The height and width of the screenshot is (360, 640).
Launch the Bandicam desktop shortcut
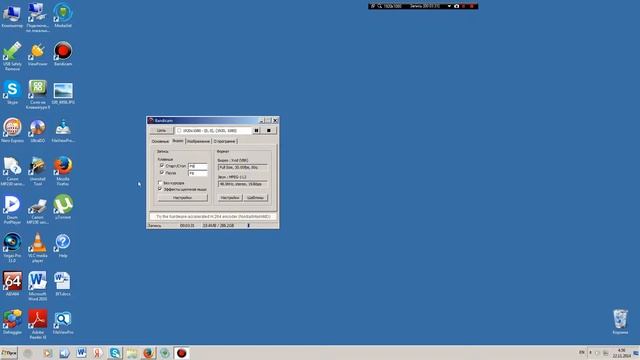coord(63,54)
